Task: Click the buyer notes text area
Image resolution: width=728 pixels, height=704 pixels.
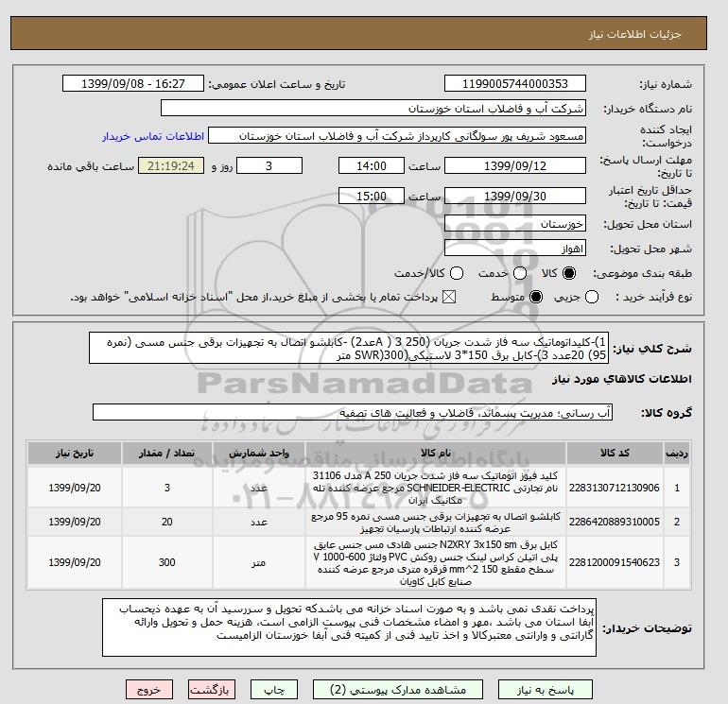Action: coord(349,627)
